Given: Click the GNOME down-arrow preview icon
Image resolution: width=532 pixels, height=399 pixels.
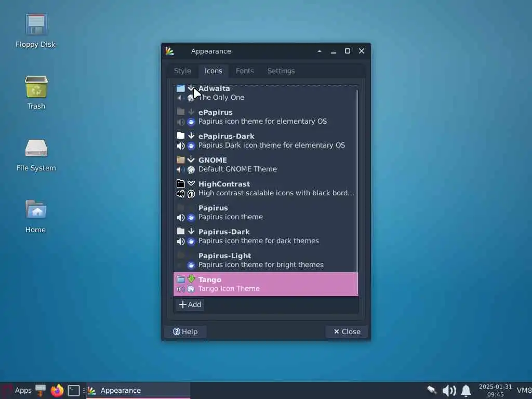Looking at the screenshot, I should pos(191,159).
